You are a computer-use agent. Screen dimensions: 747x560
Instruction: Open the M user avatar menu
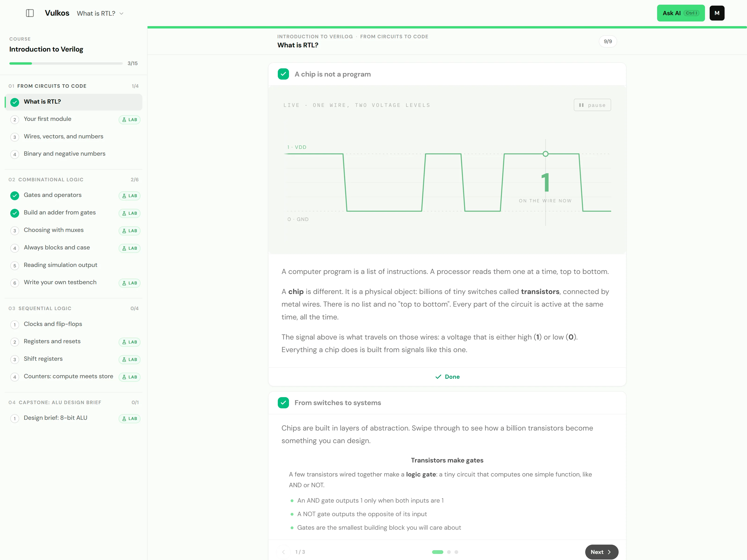[x=717, y=13]
